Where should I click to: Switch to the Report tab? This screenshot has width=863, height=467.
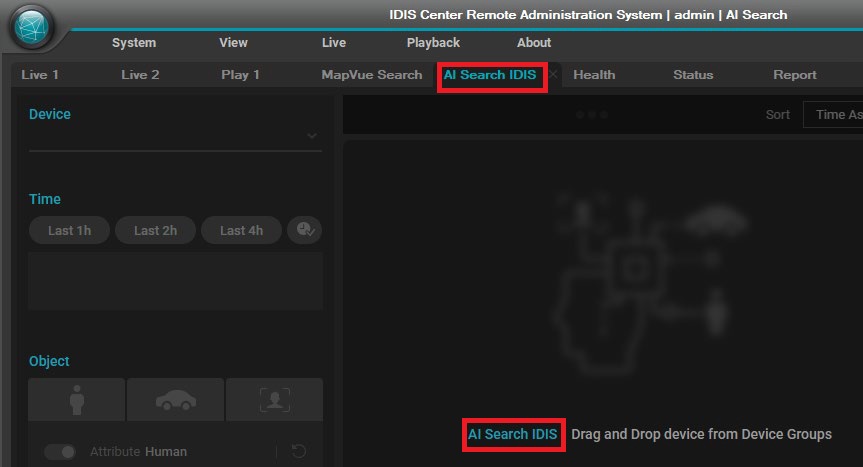tap(794, 75)
